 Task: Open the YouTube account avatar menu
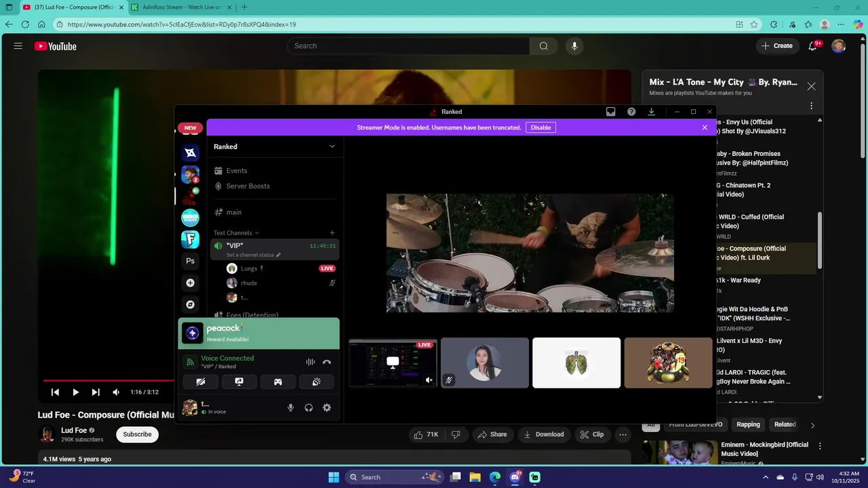(839, 46)
